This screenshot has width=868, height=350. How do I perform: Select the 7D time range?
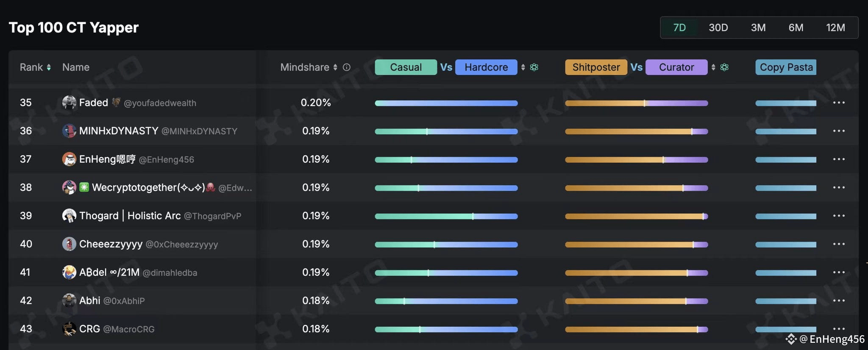[679, 28]
